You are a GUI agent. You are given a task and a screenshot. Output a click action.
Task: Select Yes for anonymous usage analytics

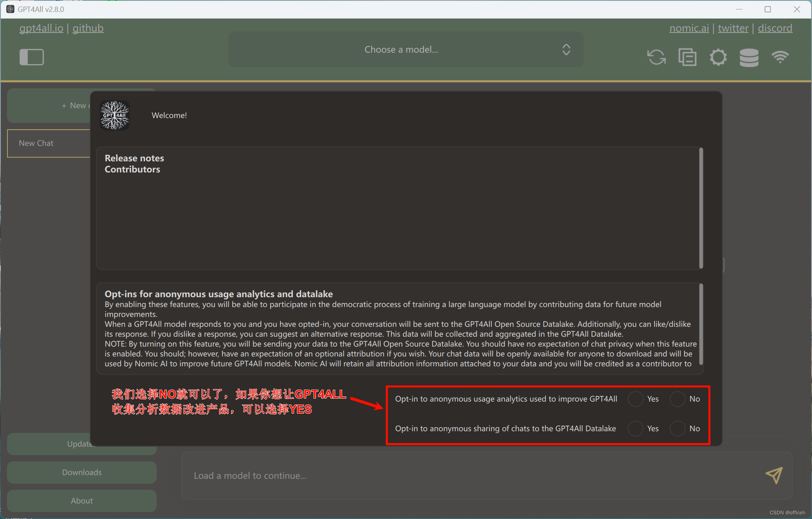pos(635,399)
